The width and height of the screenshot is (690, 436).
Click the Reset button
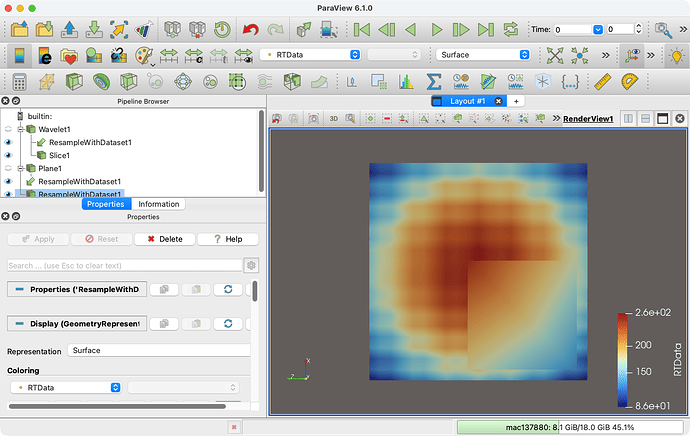(x=102, y=239)
